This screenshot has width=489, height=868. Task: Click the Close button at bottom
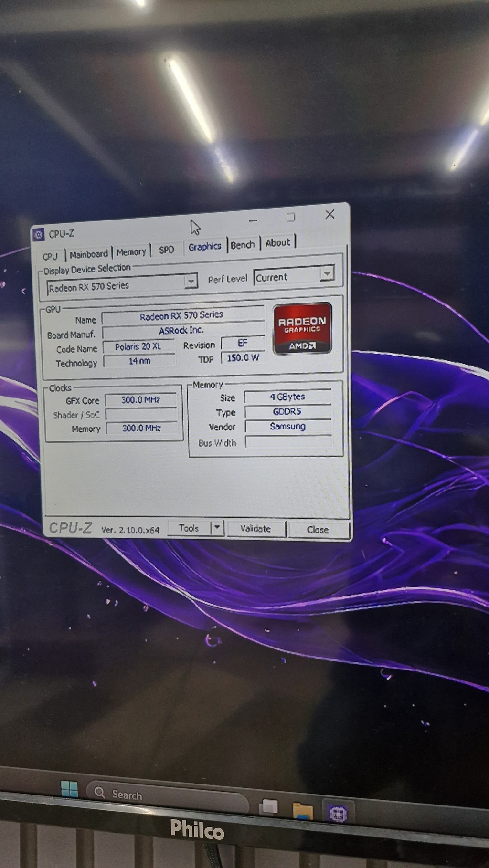click(x=318, y=530)
